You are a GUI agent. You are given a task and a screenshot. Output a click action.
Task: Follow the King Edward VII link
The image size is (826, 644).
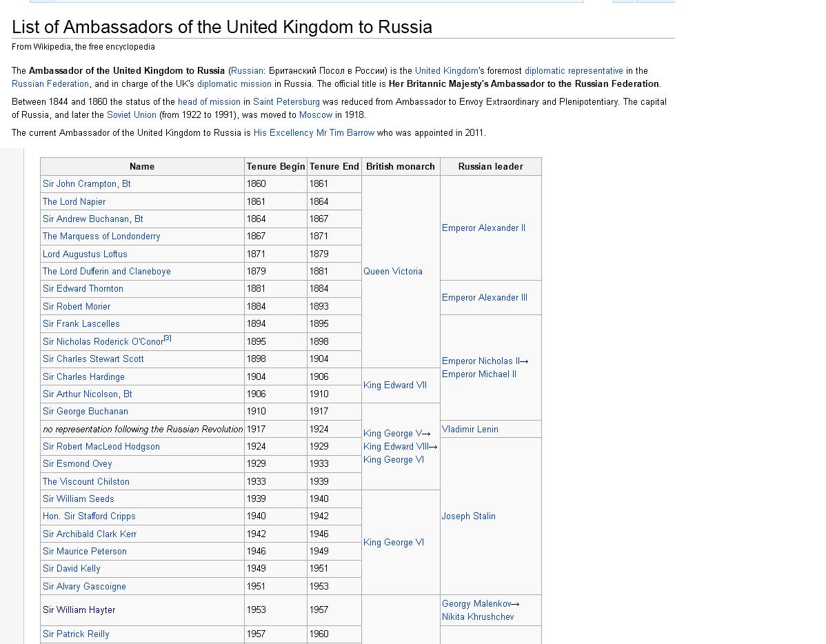[395, 385]
